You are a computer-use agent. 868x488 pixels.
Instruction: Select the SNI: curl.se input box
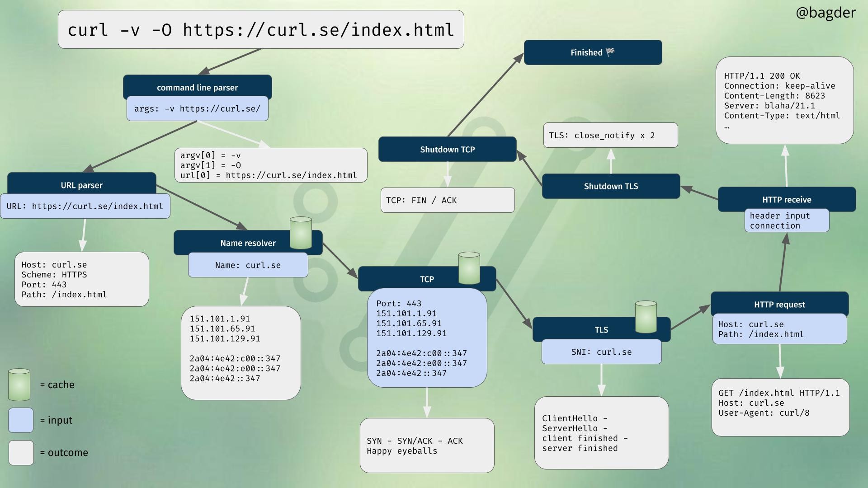(601, 352)
